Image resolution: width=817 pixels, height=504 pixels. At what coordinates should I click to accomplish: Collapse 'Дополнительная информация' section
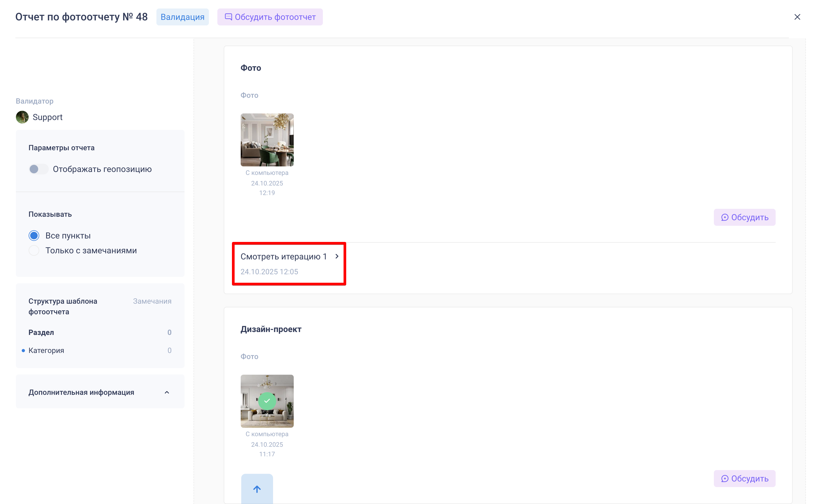pyautogui.click(x=167, y=392)
